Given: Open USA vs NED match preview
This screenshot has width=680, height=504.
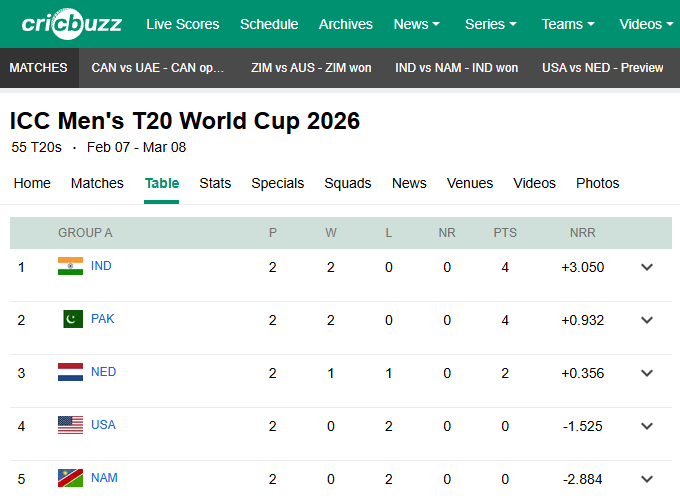Looking at the screenshot, I should pos(602,68).
